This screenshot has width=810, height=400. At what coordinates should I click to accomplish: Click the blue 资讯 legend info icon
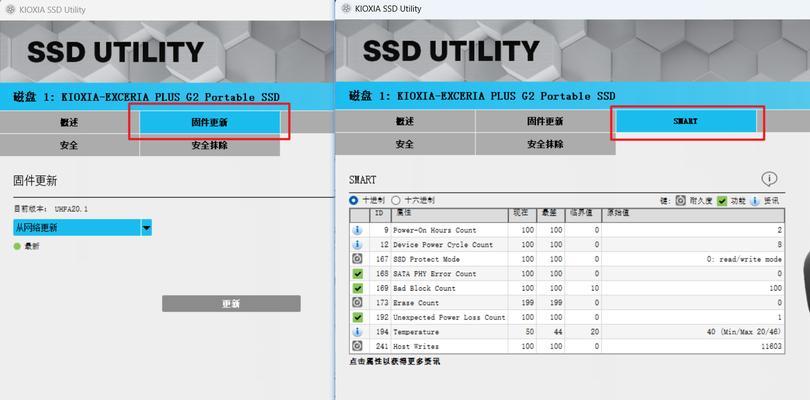tap(755, 201)
